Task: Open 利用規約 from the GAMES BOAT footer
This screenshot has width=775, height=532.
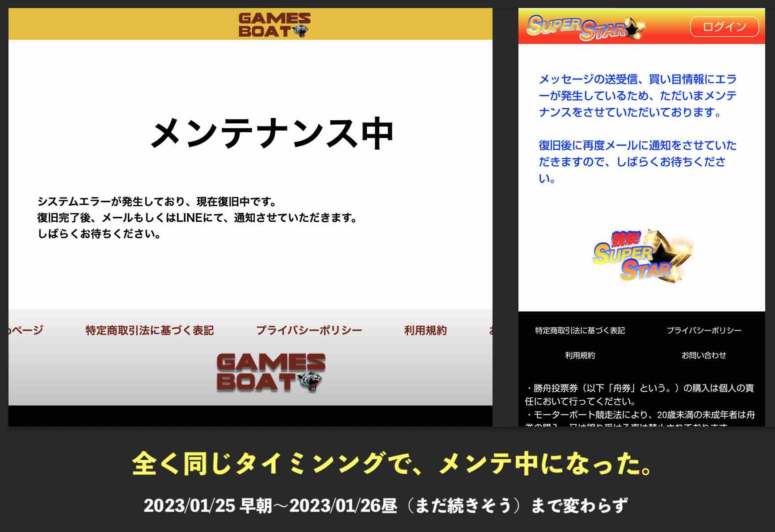Action: pyautogui.click(x=426, y=330)
